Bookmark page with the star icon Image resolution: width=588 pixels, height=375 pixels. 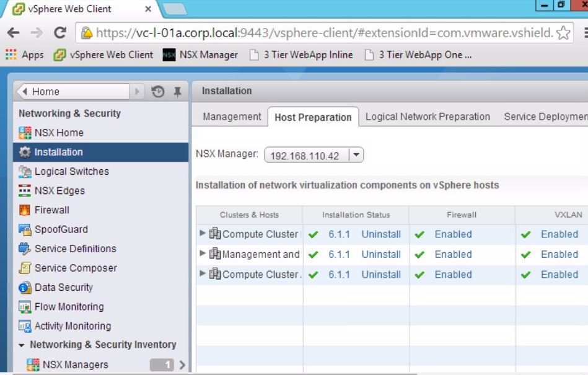pos(563,33)
